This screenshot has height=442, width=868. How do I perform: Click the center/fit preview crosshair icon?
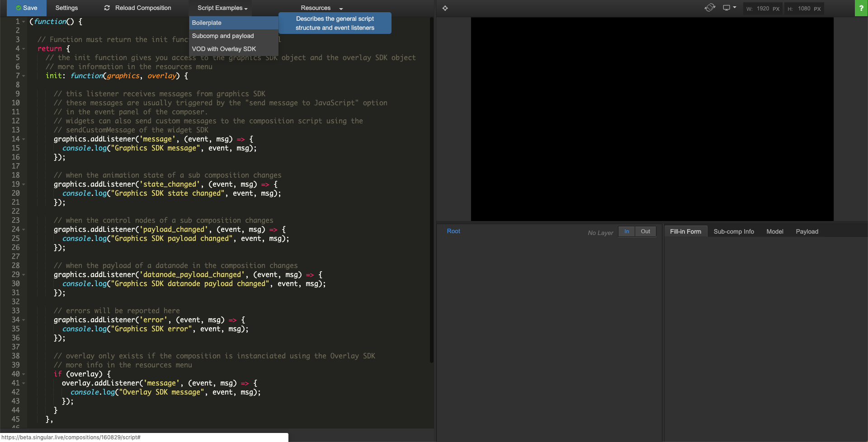(x=445, y=8)
